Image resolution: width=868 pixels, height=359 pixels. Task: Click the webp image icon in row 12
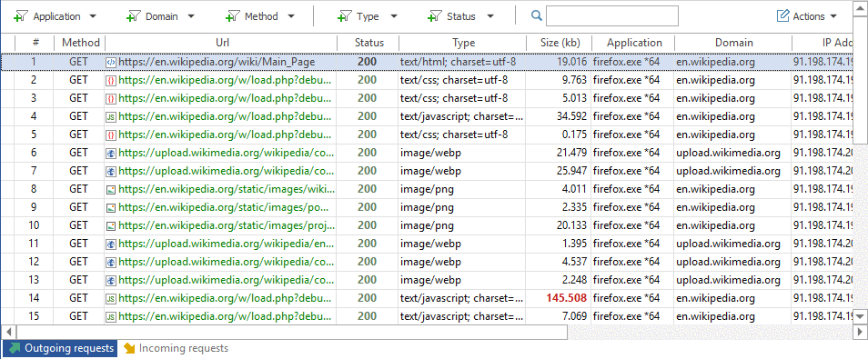pos(111,262)
